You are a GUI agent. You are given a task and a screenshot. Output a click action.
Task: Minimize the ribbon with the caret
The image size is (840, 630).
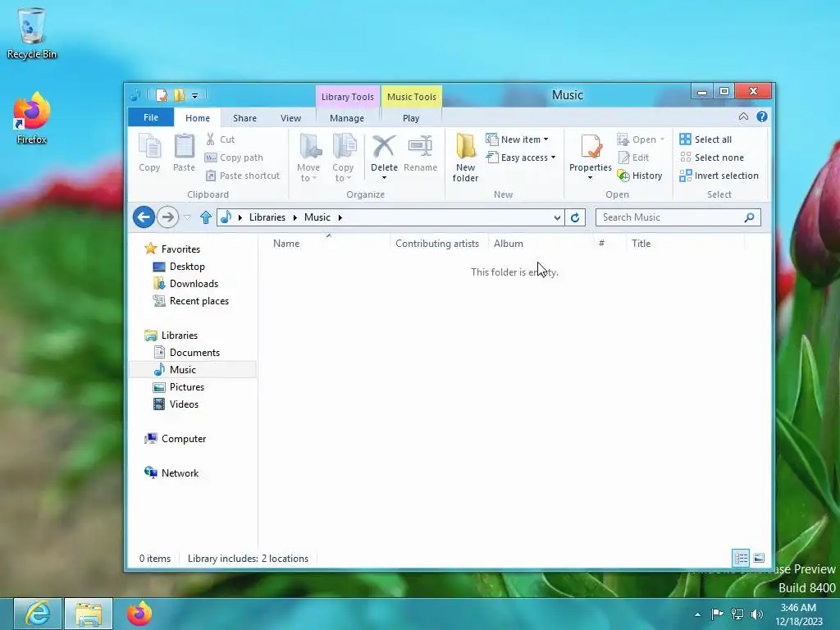click(x=743, y=116)
